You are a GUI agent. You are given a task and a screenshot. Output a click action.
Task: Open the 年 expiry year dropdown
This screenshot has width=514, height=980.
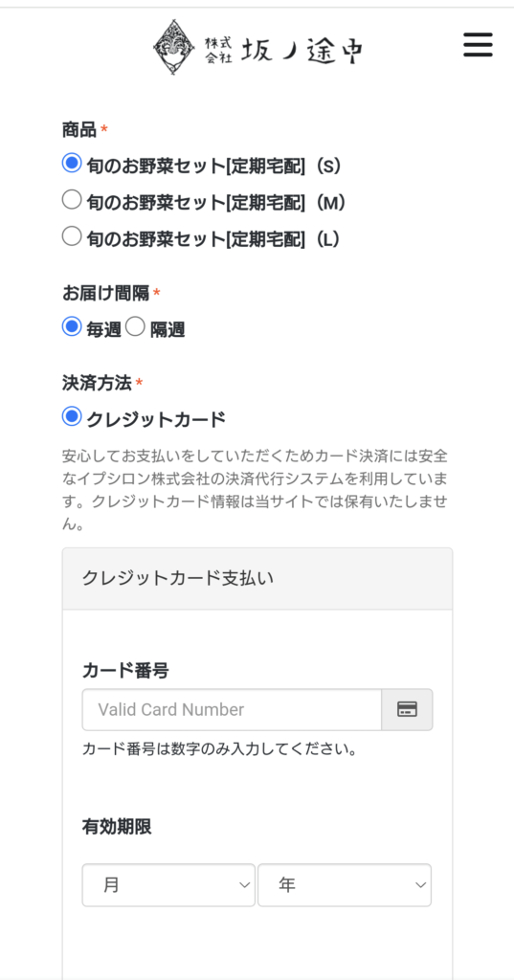(x=345, y=885)
